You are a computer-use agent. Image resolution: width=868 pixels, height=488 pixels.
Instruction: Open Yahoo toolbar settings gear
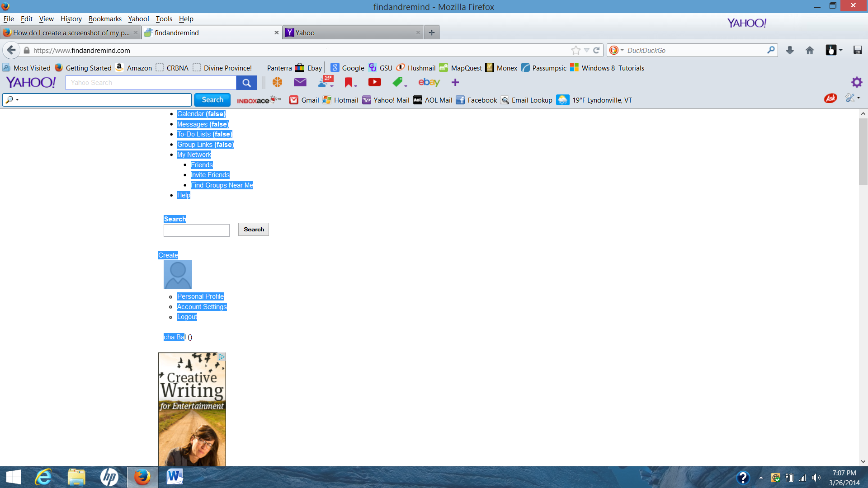(x=856, y=82)
